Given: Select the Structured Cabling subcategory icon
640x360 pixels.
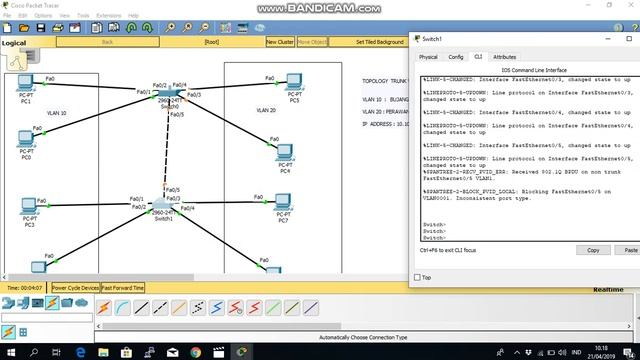Looking at the screenshot, I should point(23,332).
